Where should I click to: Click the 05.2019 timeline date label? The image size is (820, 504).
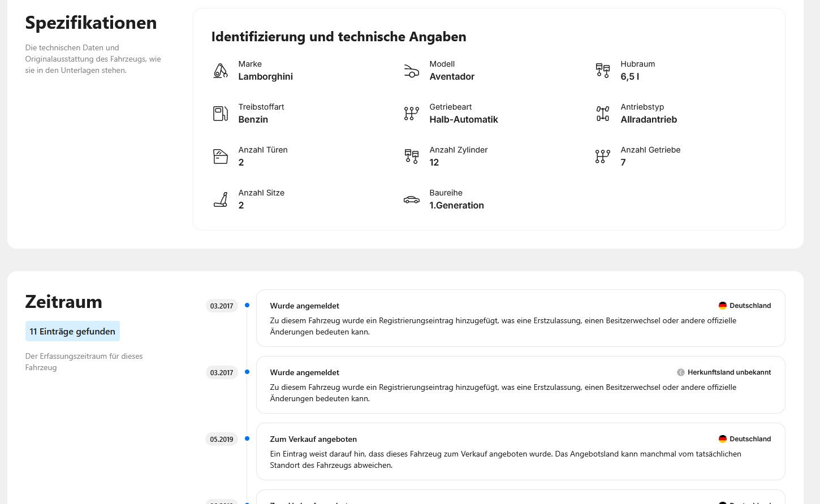222,440
